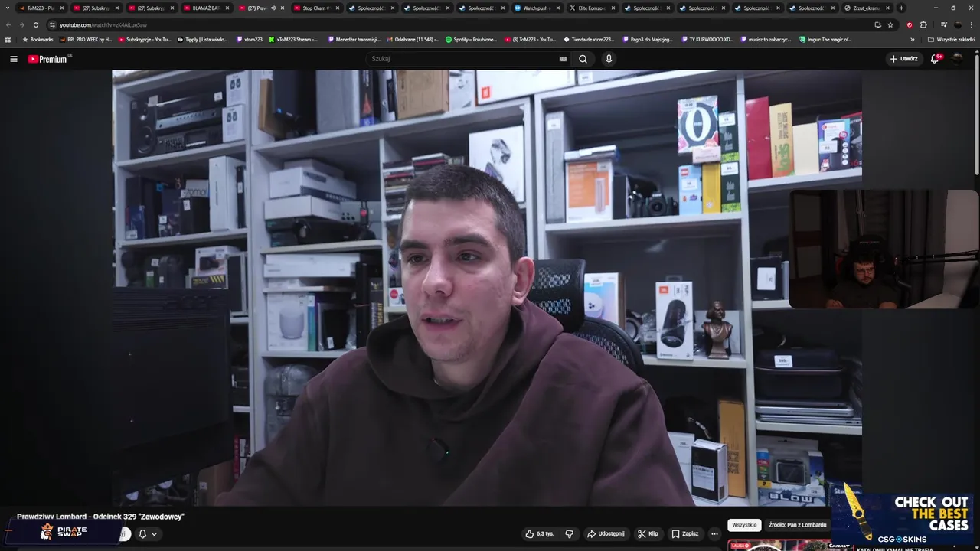Open xToM223 Stream Kick bookmark
The width and height of the screenshot is (980, 551).
[x=293, y=39]
